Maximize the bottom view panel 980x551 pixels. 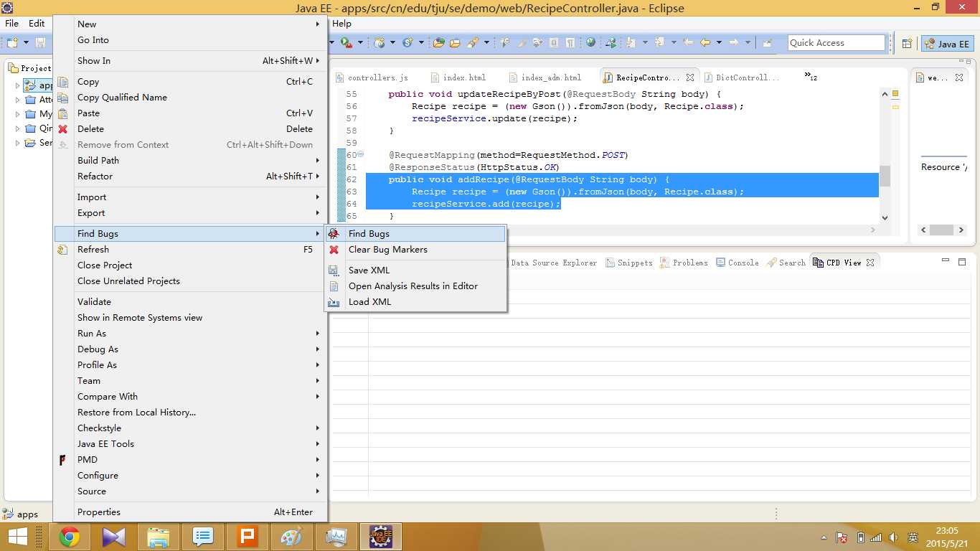[962, 262]
